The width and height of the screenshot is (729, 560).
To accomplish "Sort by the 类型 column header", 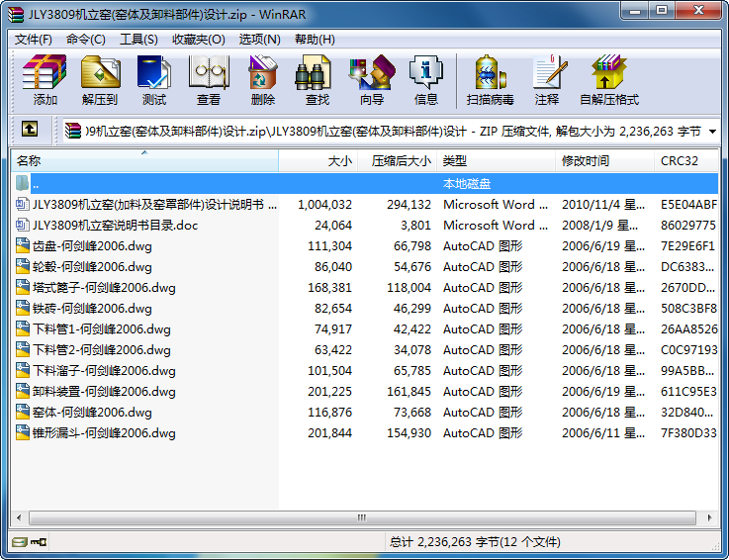I will pos(497,161).
